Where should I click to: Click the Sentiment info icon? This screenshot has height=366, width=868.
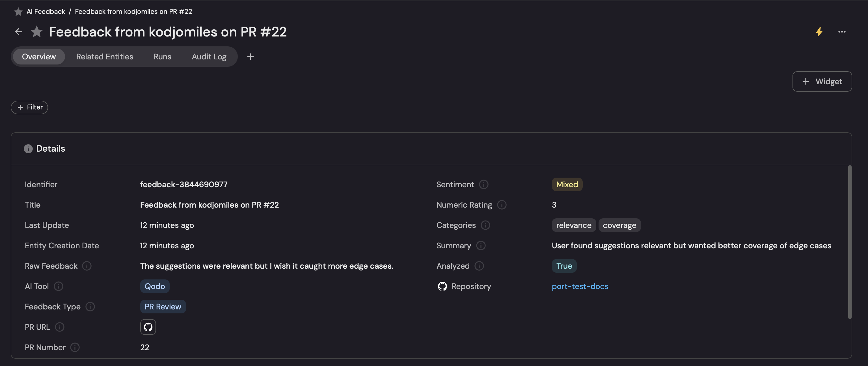483,184
